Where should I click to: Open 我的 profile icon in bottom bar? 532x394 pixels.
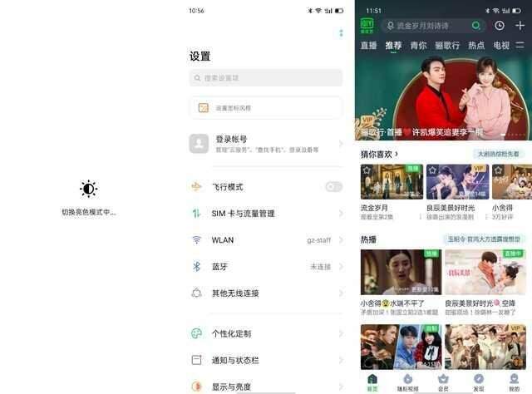(x=514, y=382)
